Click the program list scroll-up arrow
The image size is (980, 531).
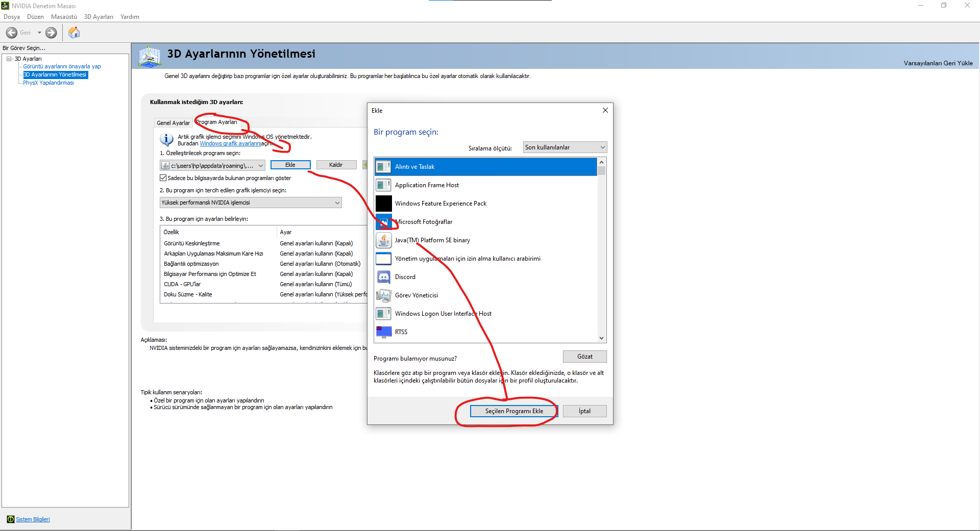tap(602, 162)
